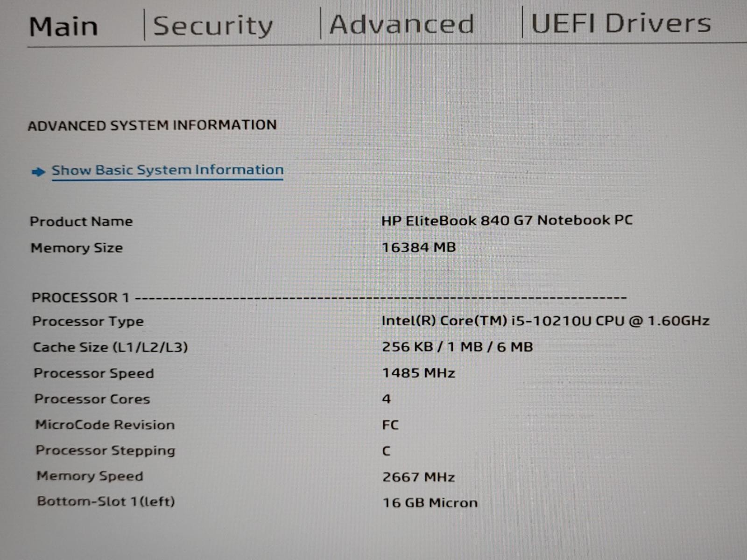Select the Processor Stepping label

click(106, 450)
